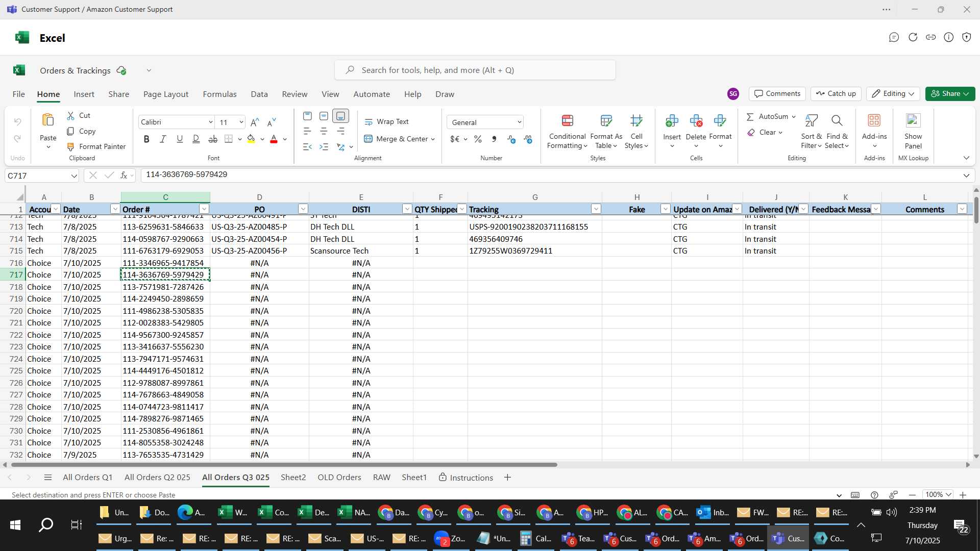
Task: Click the Comments button
Action: point(777,94)
